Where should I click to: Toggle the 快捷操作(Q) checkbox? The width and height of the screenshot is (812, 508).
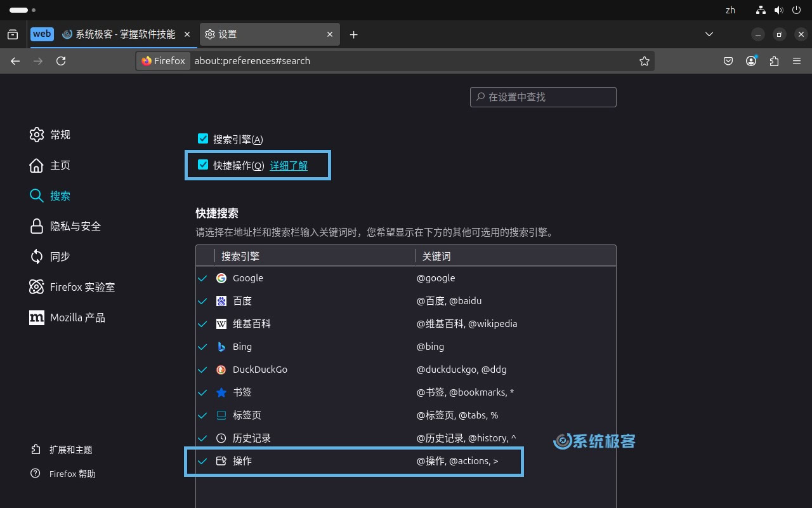(203, 164)
